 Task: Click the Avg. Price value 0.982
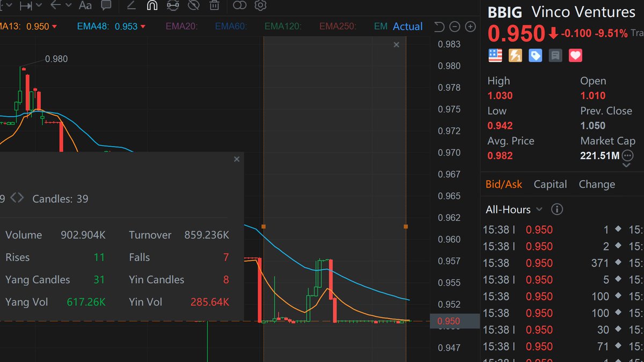(500, 156)
